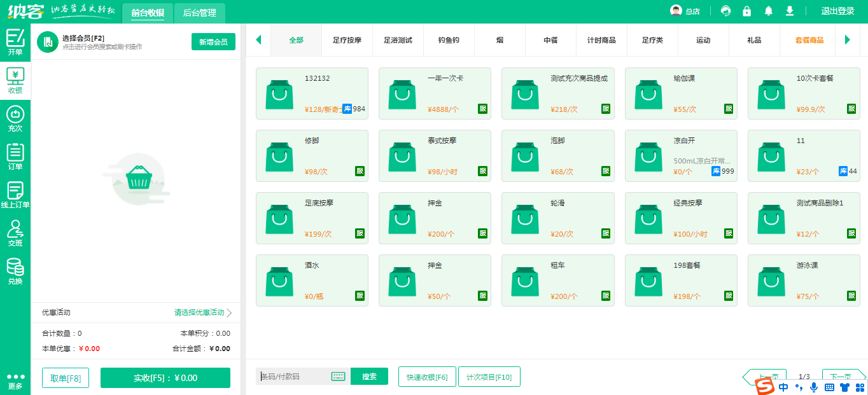Click the 条码/付款码 input field
868x395 pixels.
click(x=293, y=377)
